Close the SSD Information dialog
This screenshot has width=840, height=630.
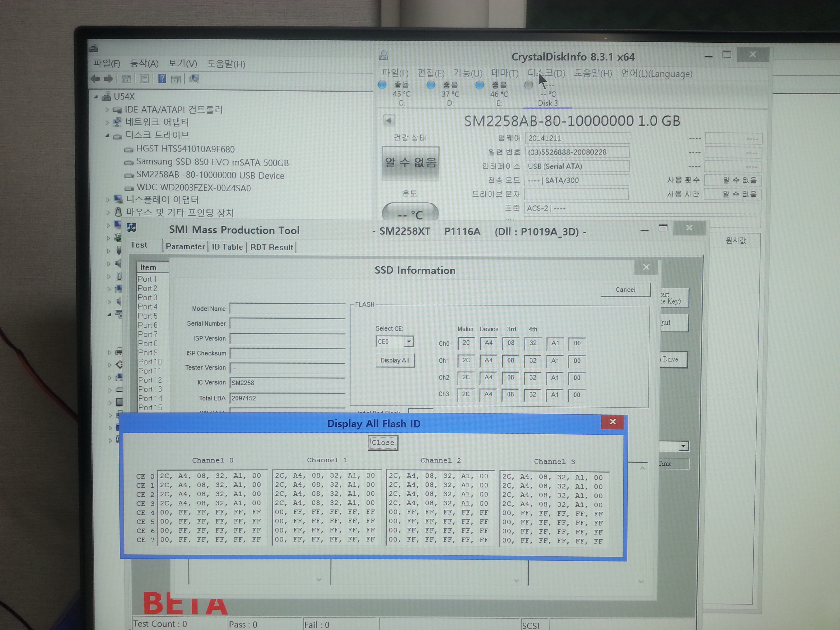click(646, 267)
